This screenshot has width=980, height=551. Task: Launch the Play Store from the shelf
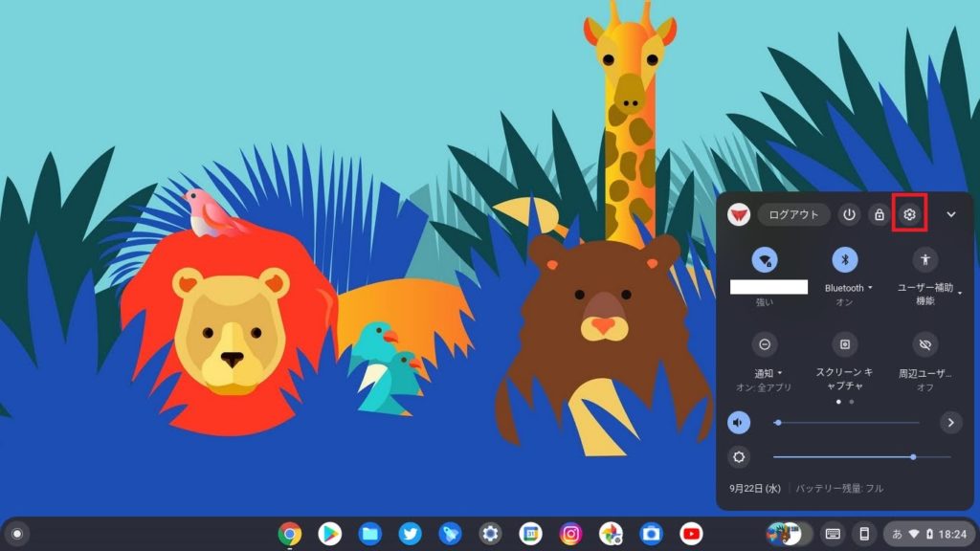pyautogui.click(x=330, y=534)
